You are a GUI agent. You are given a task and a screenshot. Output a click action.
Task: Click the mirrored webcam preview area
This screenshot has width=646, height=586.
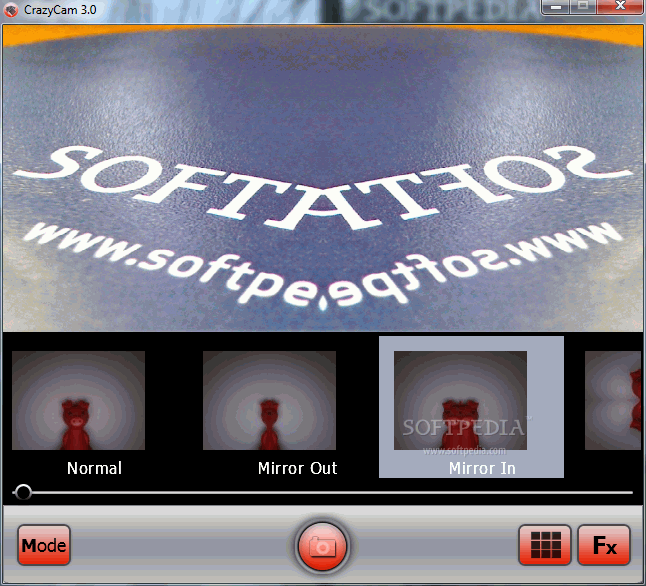coord(323,178)
